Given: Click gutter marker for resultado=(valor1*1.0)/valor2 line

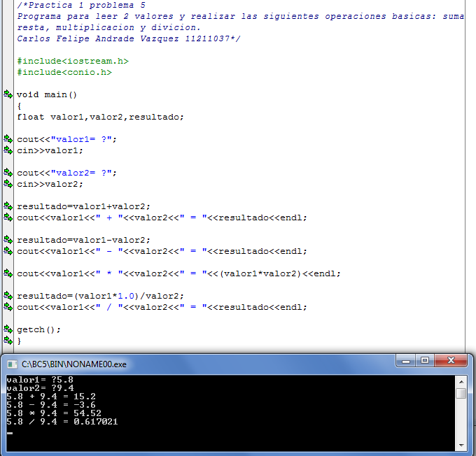Looking at the screenshot, I should point(8,296).
